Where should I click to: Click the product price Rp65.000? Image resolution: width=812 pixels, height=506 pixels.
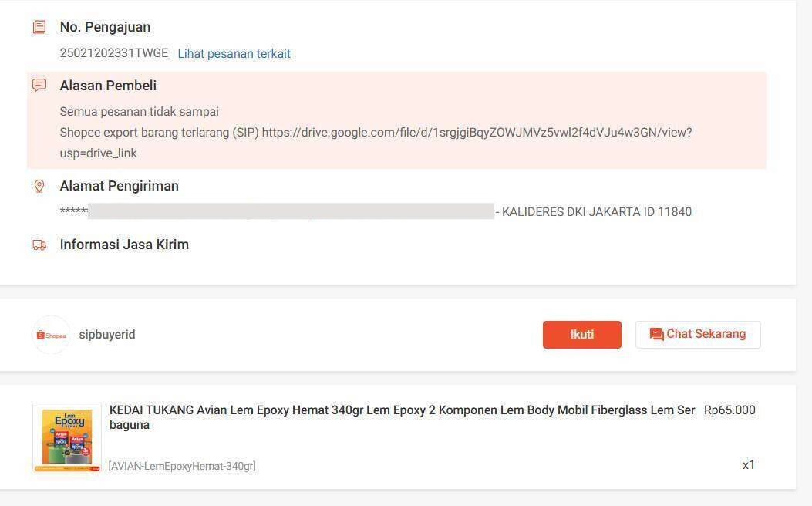[x=729, y=410]
